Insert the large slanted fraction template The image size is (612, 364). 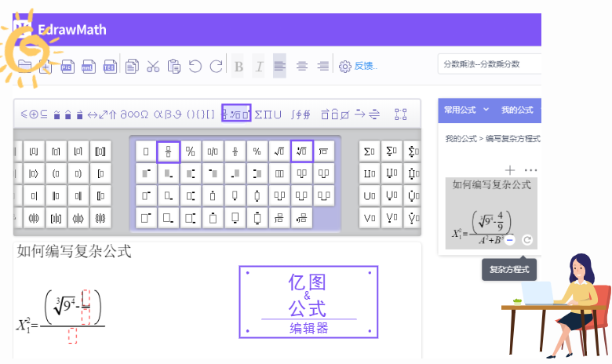point(191,151)
